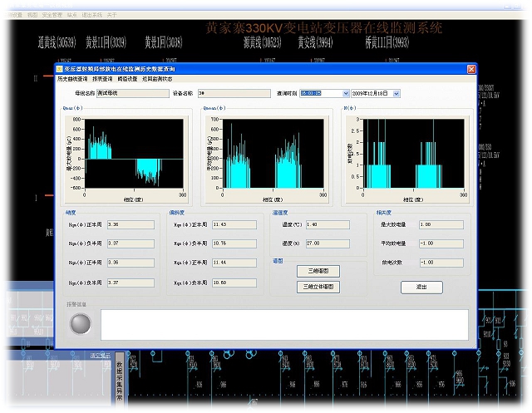Click the gray alarm indicator light
The image size is (532, 413).
(x=81, y=323)
